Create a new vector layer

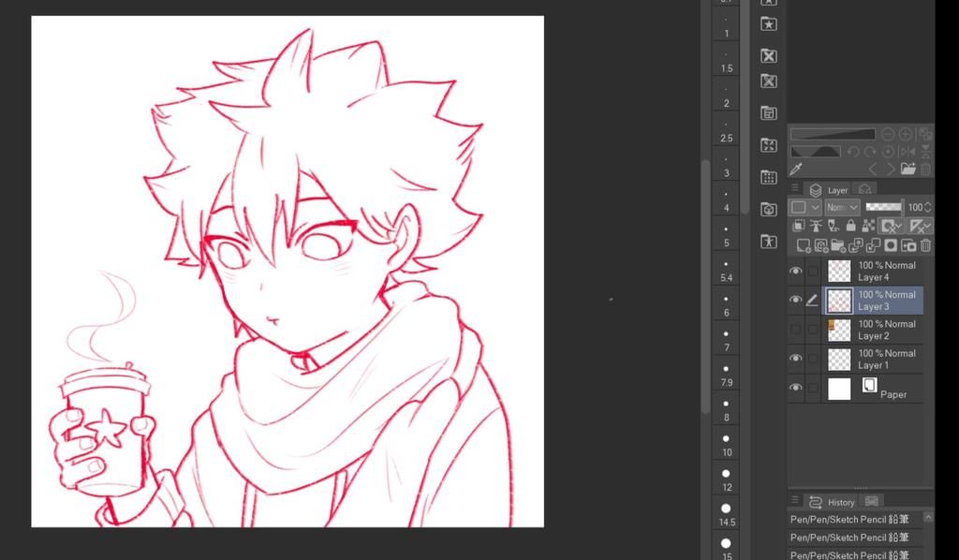coord(821,245)
